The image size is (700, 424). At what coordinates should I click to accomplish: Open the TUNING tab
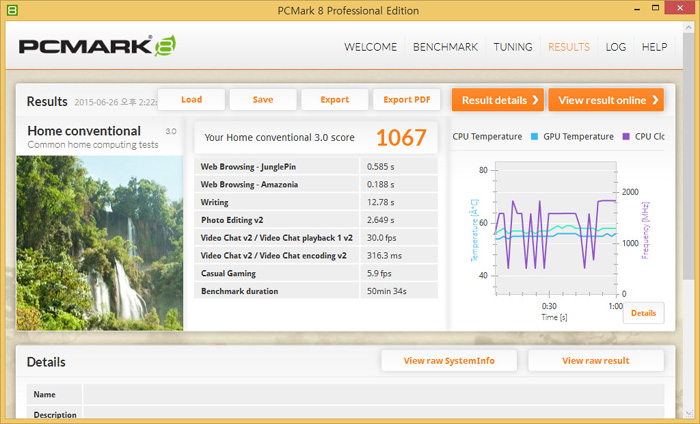coord(512,47)
